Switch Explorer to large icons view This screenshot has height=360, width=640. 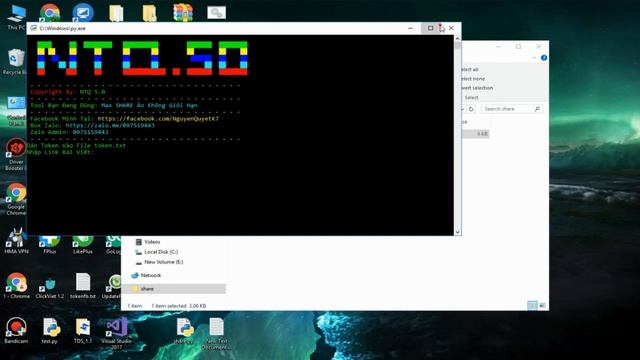tap(542, 305)
